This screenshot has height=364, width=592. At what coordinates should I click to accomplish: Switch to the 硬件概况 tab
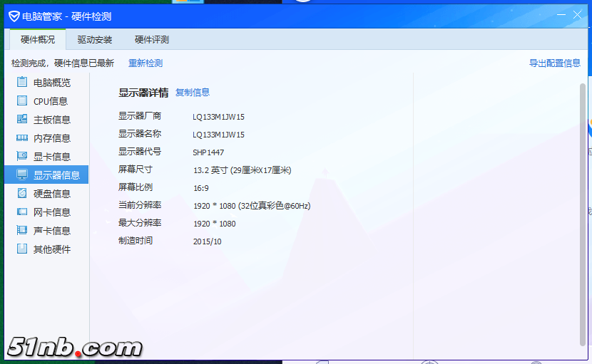38,40
